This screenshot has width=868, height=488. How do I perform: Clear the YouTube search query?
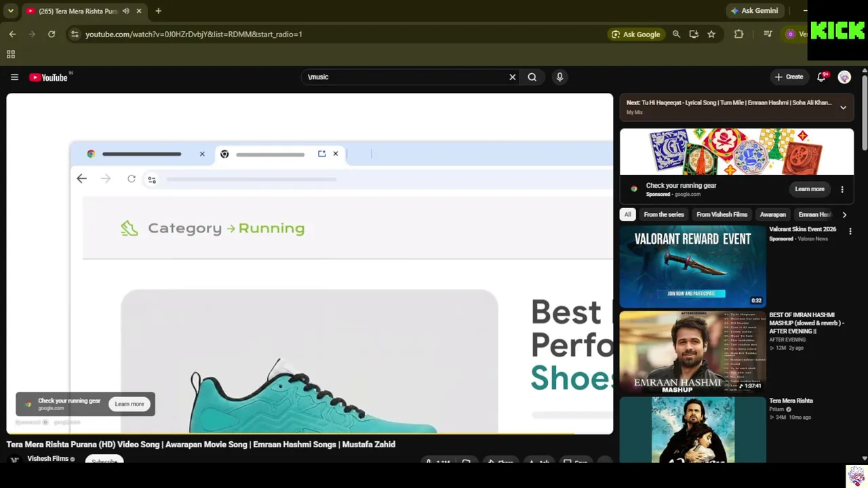click(x=513, y=77)
